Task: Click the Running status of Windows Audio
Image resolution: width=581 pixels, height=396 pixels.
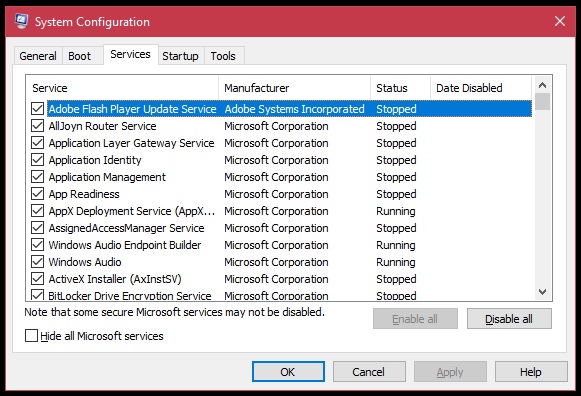Action: [396, 262]
